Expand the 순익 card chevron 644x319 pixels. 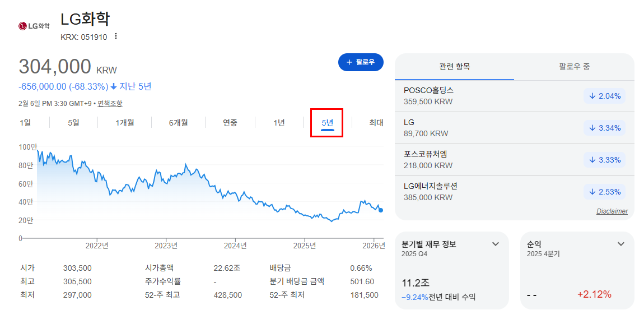[621, 244]
